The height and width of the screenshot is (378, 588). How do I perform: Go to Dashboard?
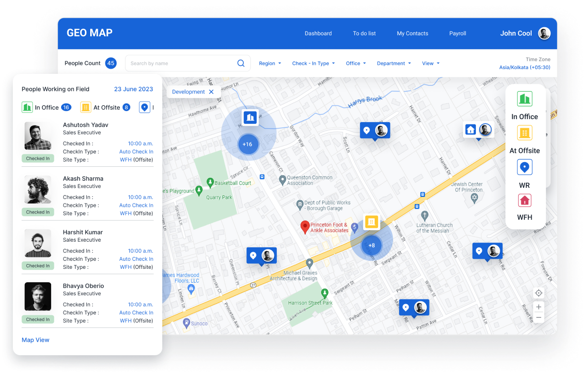pyautogui.click(x=318, y=33)
